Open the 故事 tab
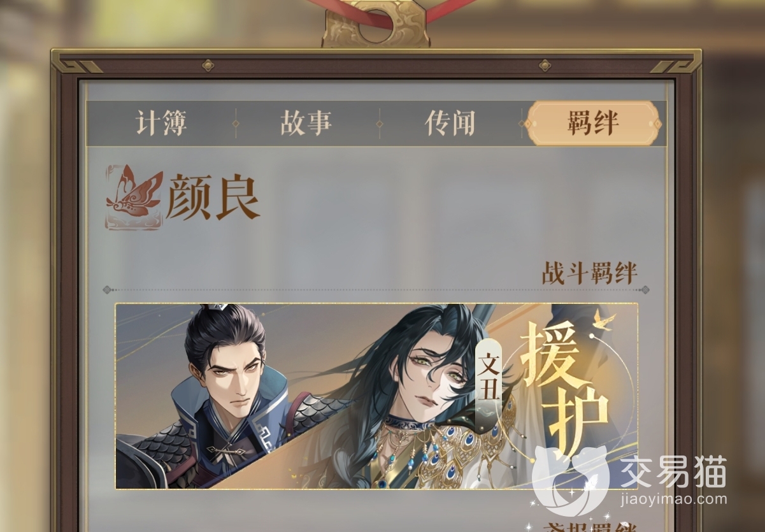 pyautogui.click(x=306, y=123)
